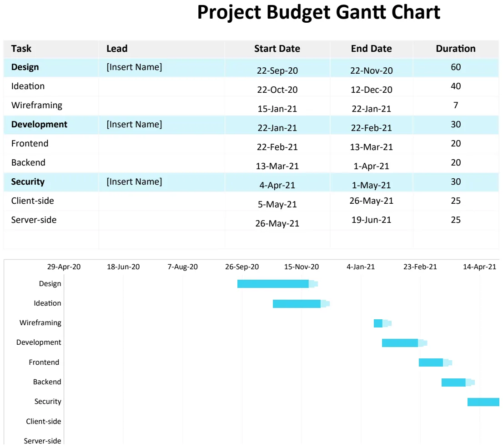Click the 29-Apr-20 chart axis label
This screenshot has height=448, width=503.
(64, 267)
